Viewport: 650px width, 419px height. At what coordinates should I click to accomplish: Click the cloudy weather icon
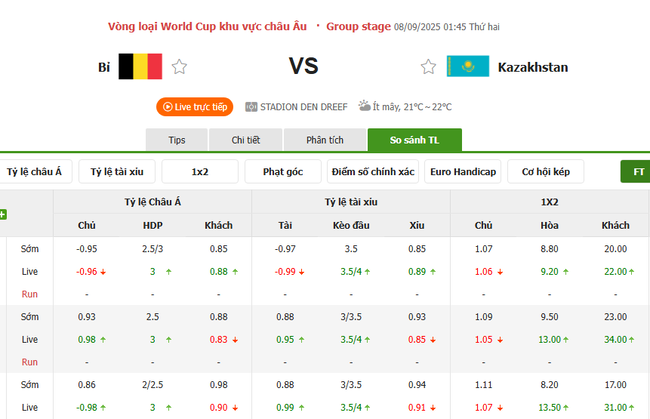(x=365, y=106)
